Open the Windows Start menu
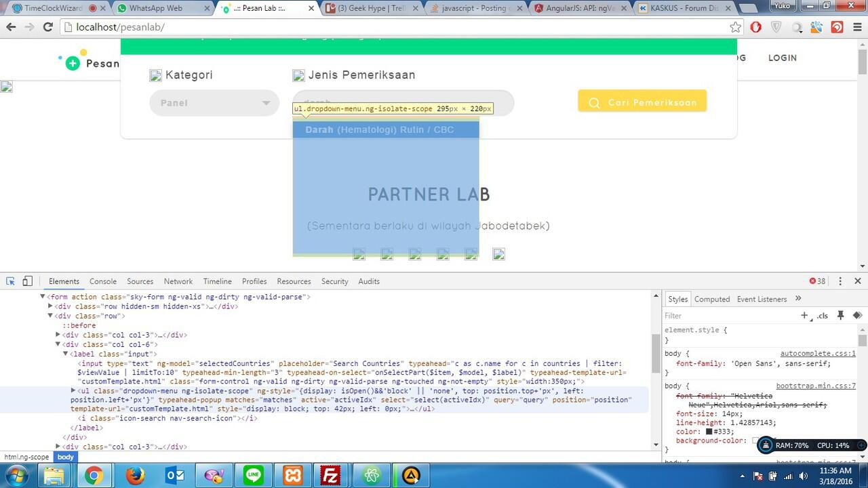868x488 pixels. point(16,476)
